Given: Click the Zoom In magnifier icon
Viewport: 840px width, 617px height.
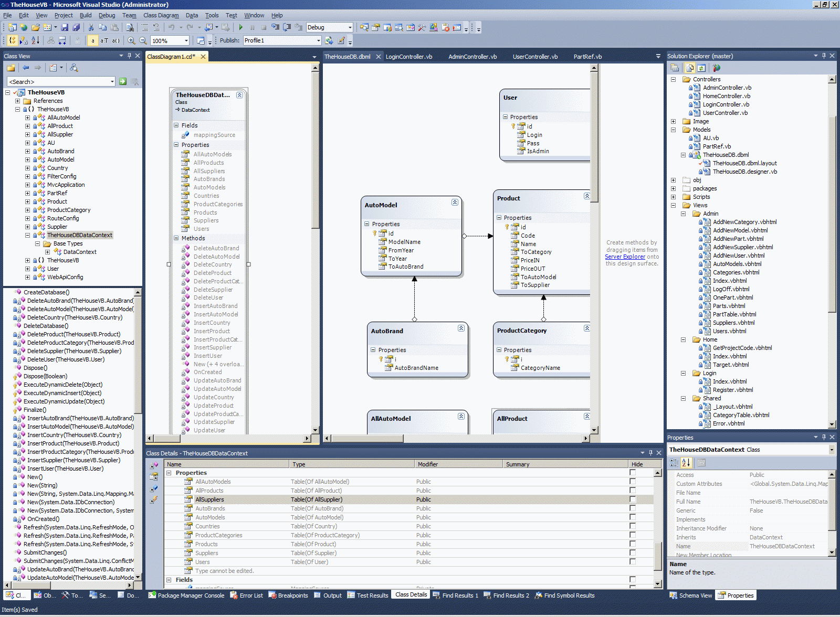Looking at the screenshot, I should point(131,40).
